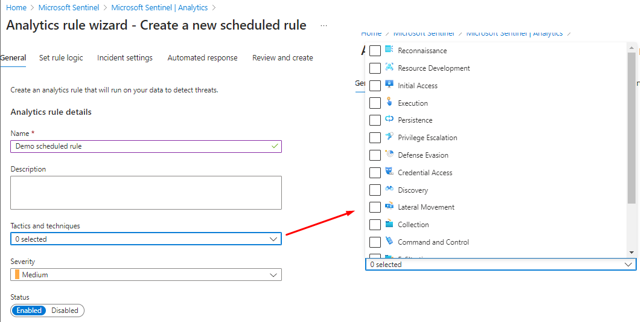The height and width of the screenshot is (322, 644).
Task: Click the Credential Access tactic icon
Action: pyautogui.click(x=389, y=172)
